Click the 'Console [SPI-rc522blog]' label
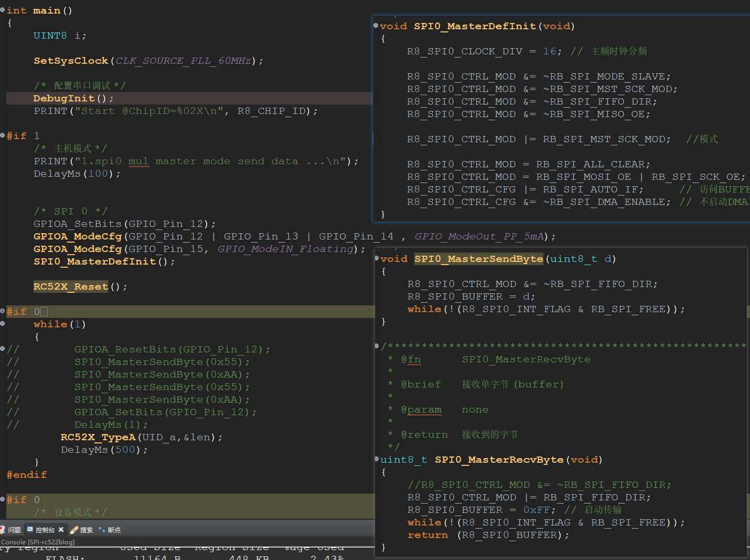 click(x=38, y=542)
